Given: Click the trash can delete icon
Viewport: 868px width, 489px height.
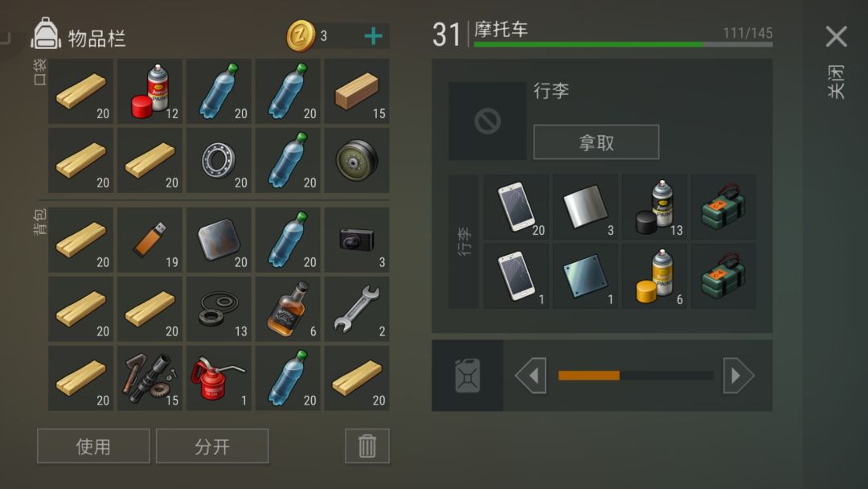Looking at the screenshot, I should point(367,446).
